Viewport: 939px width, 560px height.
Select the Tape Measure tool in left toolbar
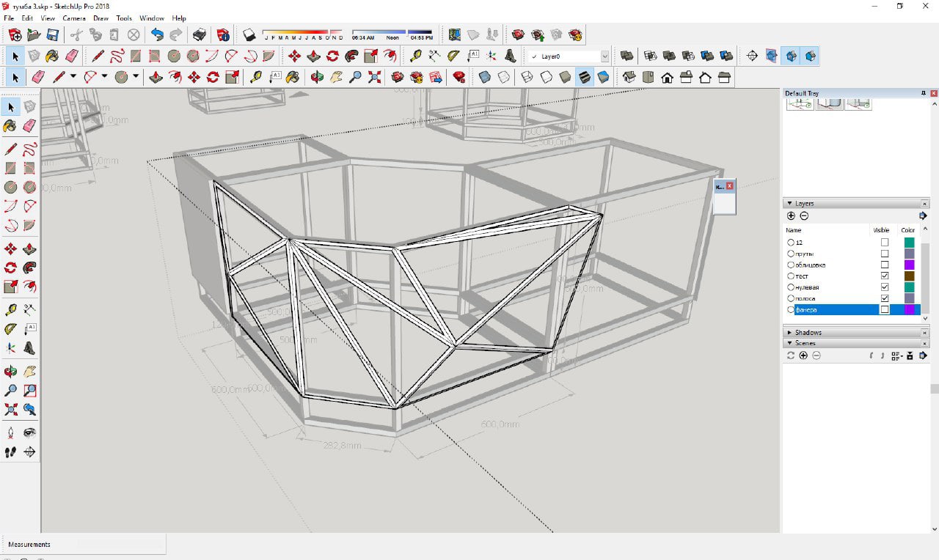(10, 310)
